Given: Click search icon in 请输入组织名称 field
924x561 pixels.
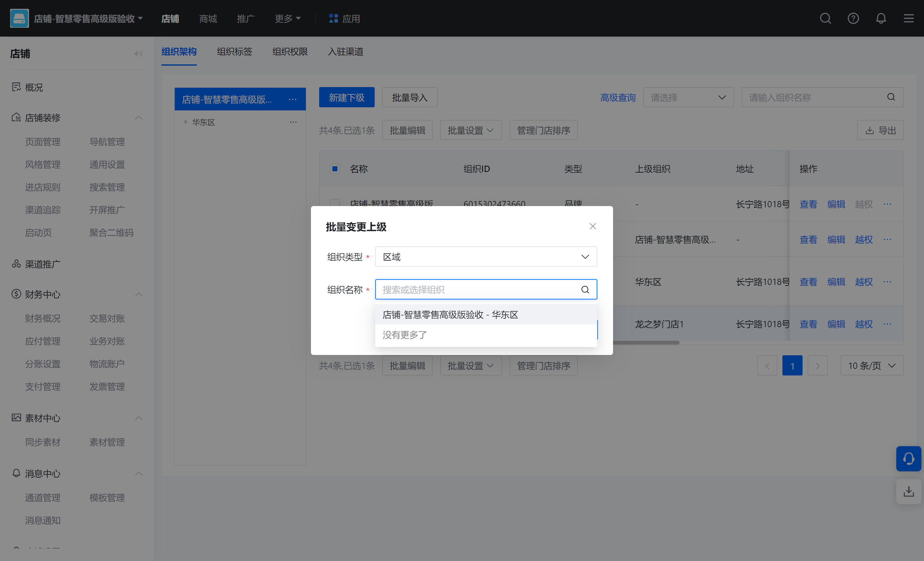Looking at the screenshot, I should point(891,97).
